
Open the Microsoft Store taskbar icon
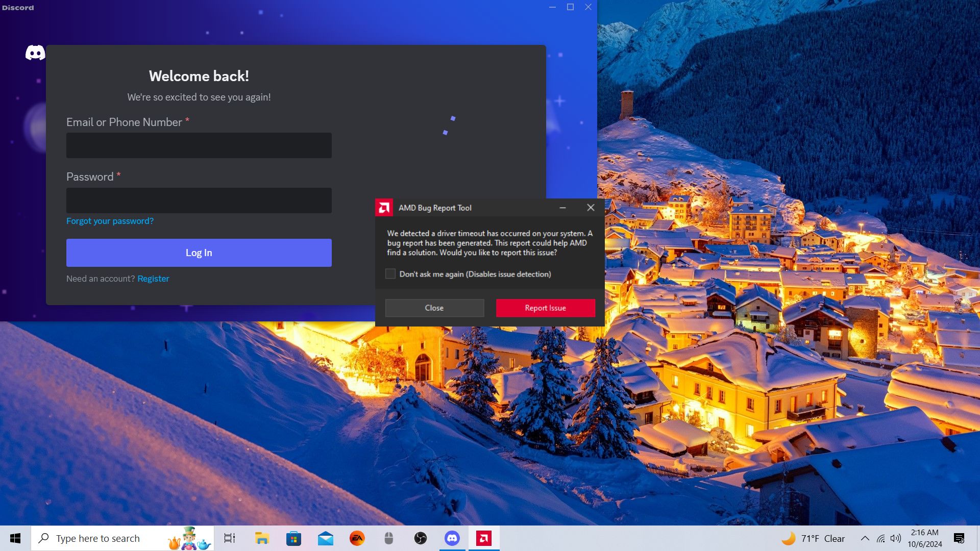tap(293, 538)
